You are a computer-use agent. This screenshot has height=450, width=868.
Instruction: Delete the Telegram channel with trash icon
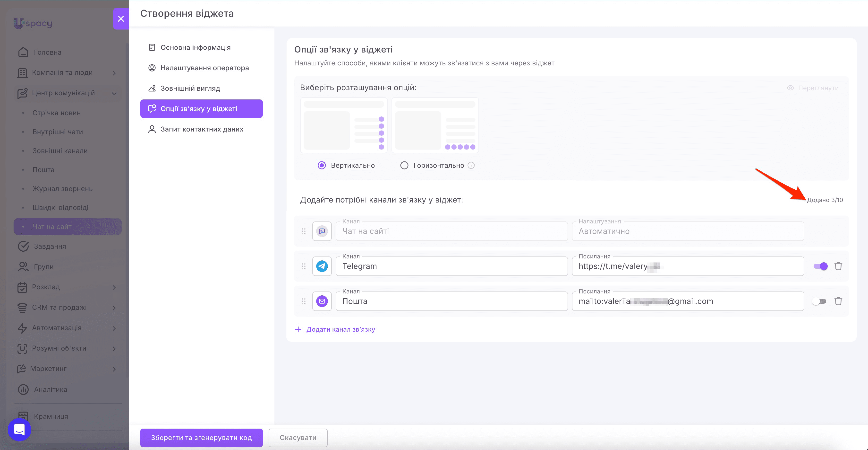click(838, 266)
